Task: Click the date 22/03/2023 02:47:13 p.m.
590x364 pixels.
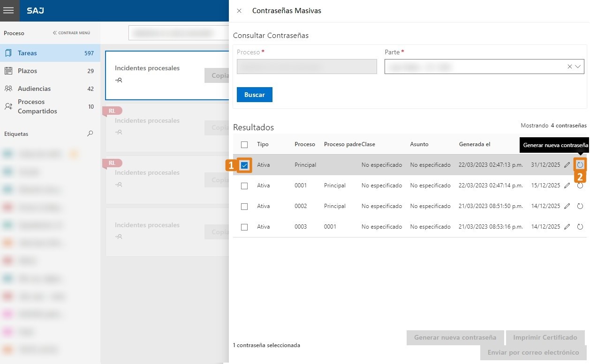Action: [x=491, y=165]
